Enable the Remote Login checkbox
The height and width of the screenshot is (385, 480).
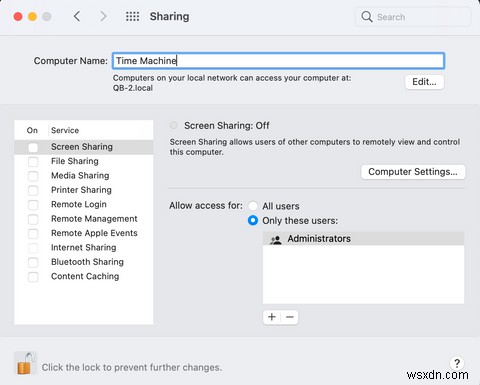pos(33,204)
